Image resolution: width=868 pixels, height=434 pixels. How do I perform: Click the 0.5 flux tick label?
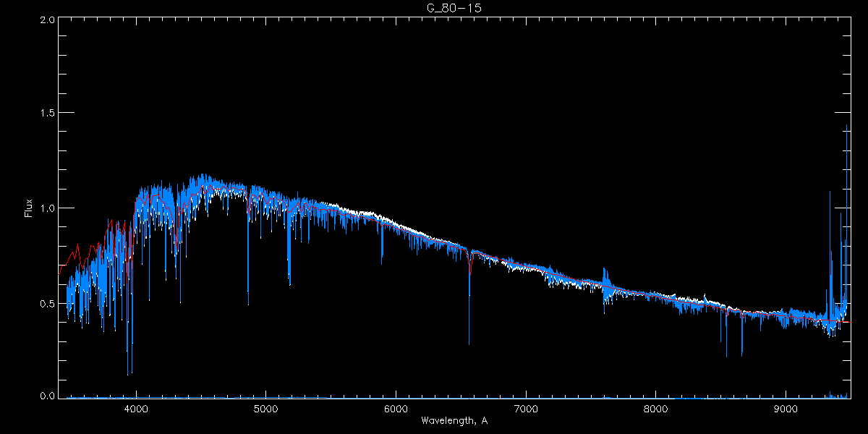(48, 303)
